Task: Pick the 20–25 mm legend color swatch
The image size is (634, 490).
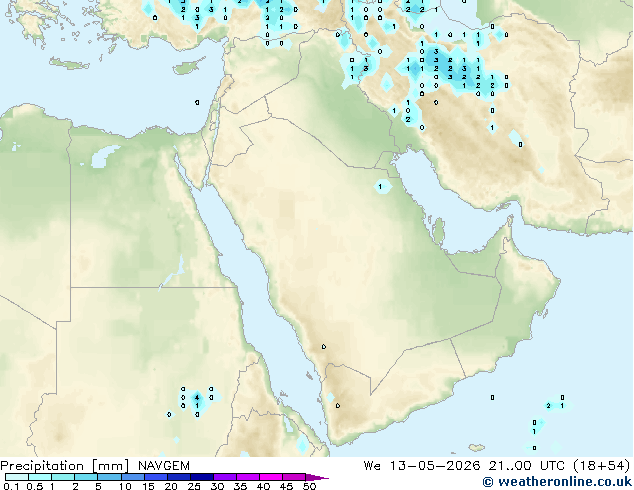Action: [178, 477]
